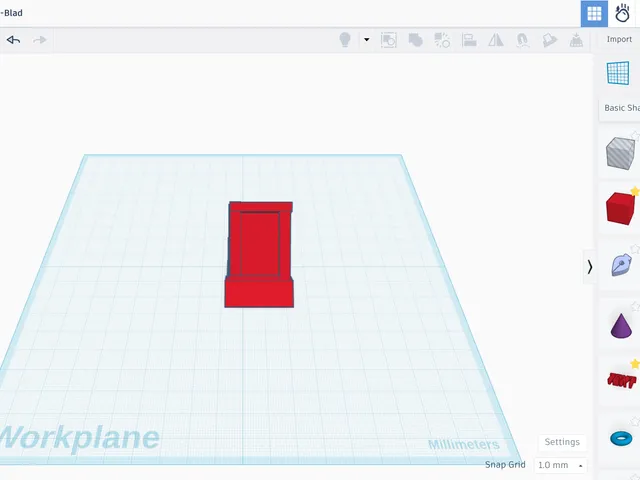Pick the red Box shape
The width and height of the screenshot is (640, 480).
620,209
